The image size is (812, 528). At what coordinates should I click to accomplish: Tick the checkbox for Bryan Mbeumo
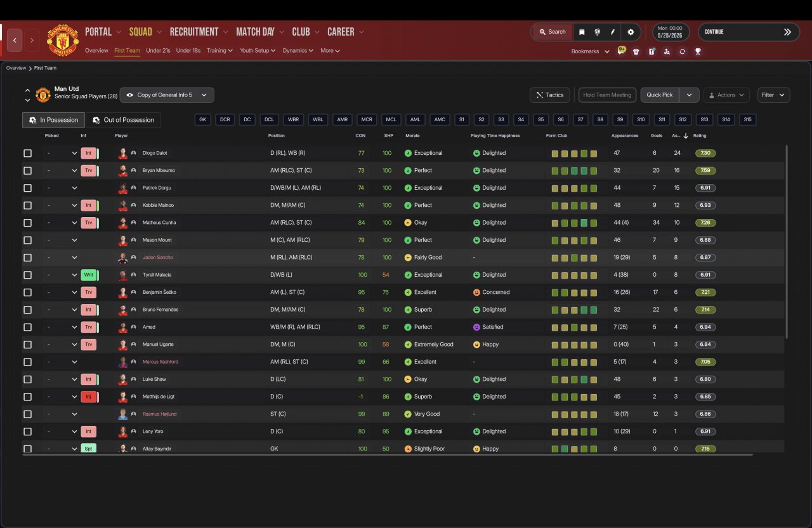click(x=27, y=171)
